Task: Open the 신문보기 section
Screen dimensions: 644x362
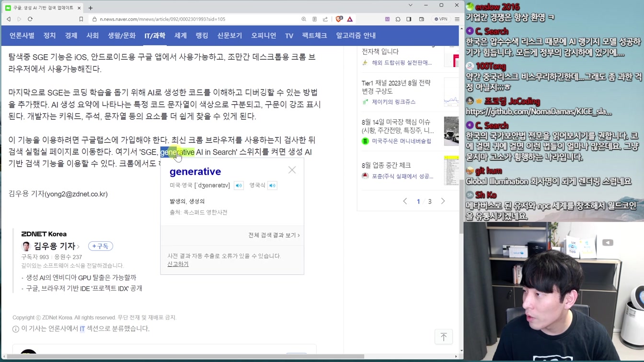Action: pos(230,35)
